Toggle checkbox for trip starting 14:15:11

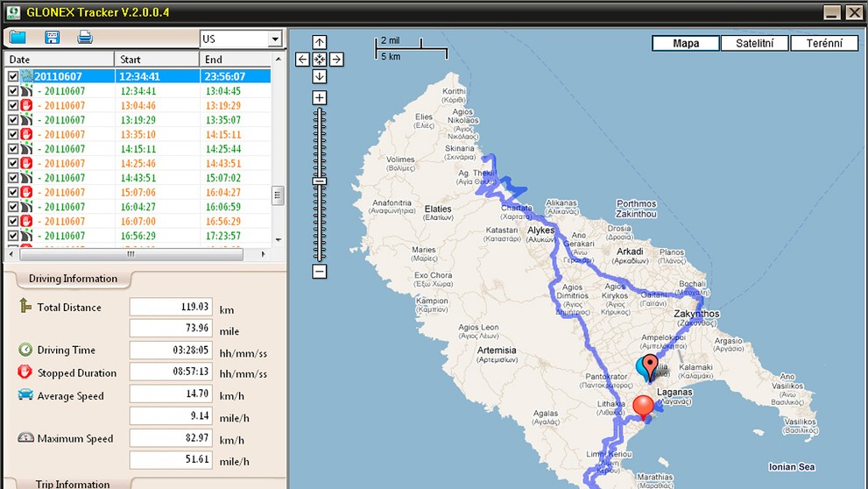point(13,148)
